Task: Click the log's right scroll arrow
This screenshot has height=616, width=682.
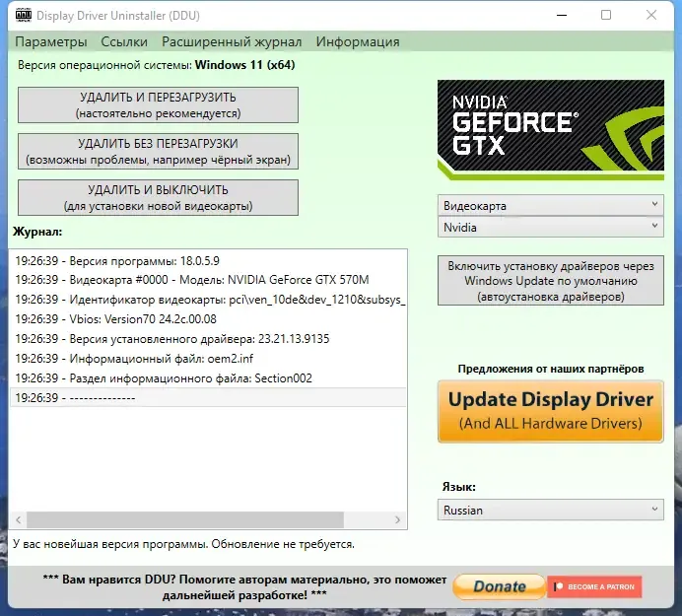Action: (x=397, y=519)
